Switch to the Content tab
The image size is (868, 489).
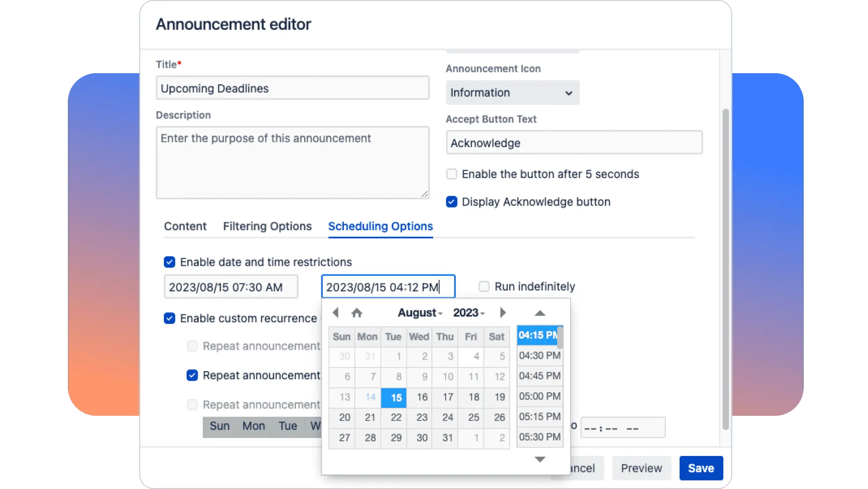pos(185,226)
